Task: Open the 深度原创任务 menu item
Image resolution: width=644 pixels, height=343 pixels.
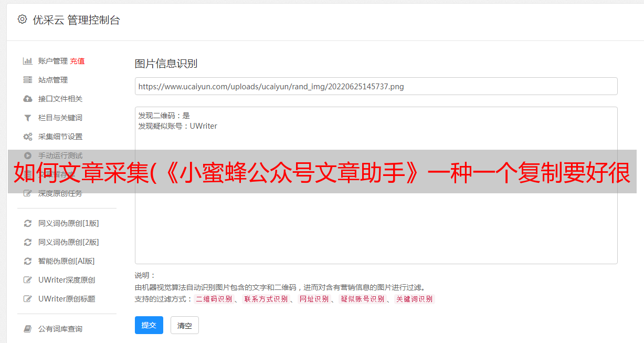Action: (x=60, y=193)
